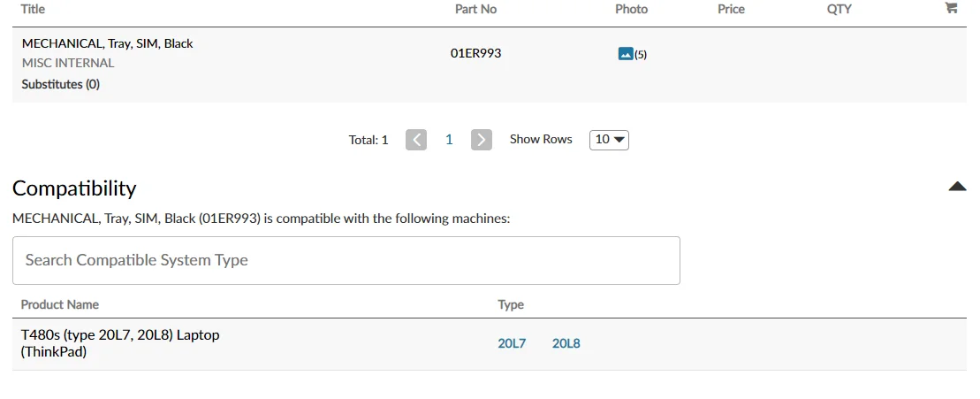980x399 pixels.
Task: Click the Photo column header
Action: pyautogui.click(x=631, y=9)
